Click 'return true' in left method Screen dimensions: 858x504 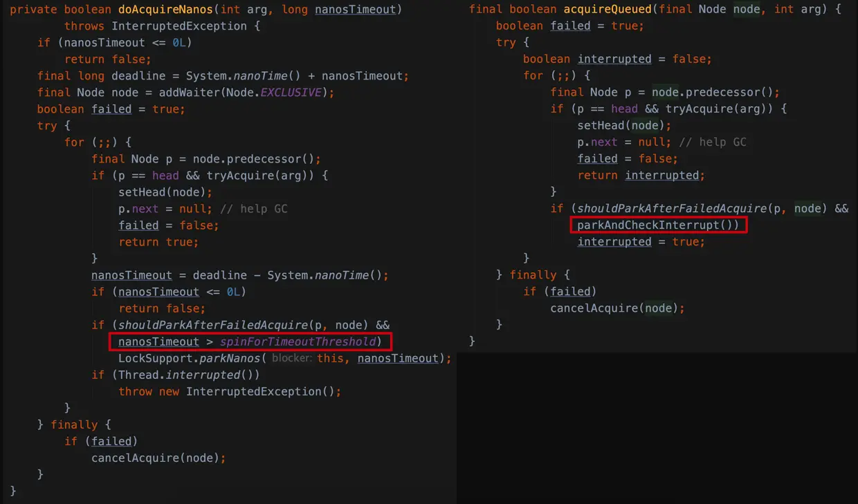click(158, 242)
